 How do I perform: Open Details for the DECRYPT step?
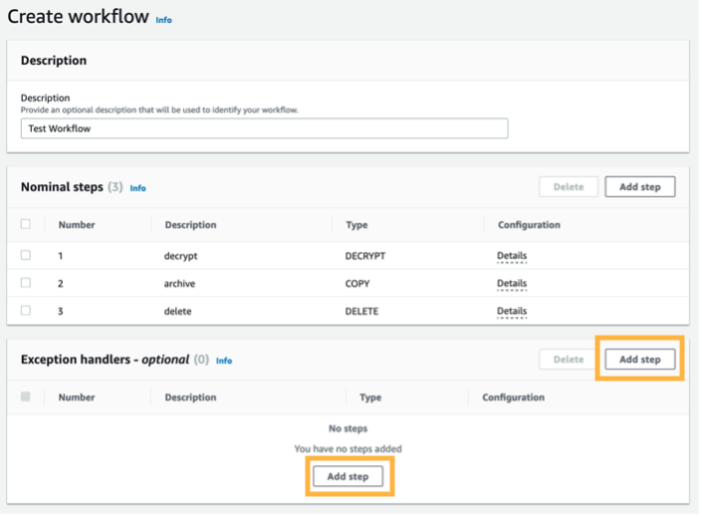(512, 256)
